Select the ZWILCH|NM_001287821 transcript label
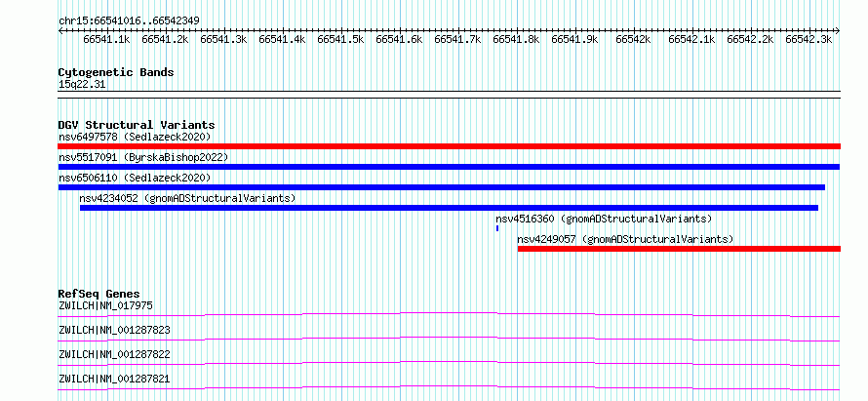Image resolution: width=868 pixels, height=401 pixels. tap(114, 379)
